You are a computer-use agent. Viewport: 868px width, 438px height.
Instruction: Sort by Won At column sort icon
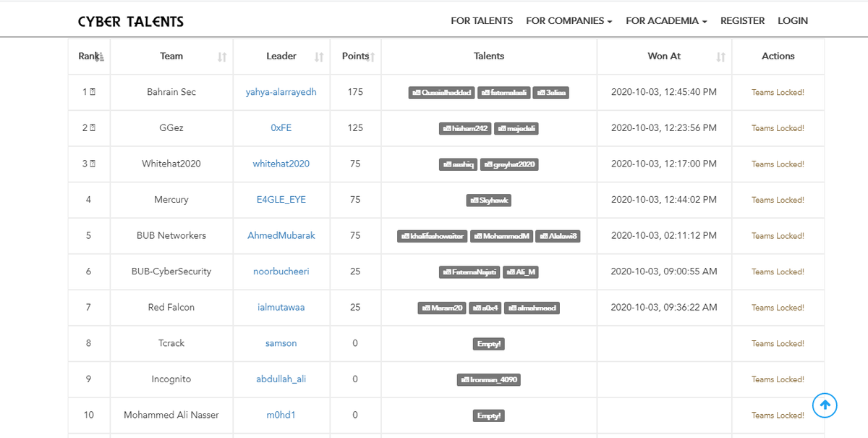tap(720, 56)
